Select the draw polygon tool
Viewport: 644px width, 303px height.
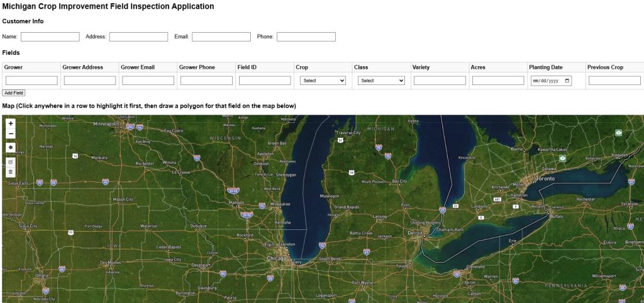coord(11,147)
